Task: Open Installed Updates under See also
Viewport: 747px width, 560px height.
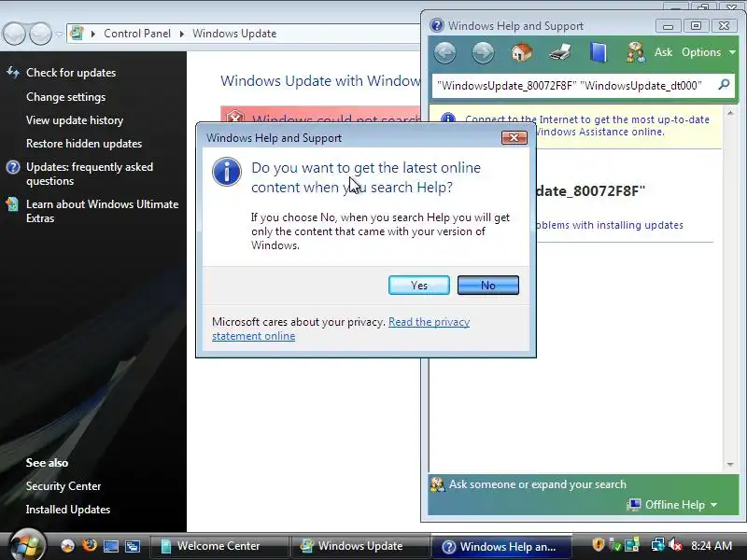Action: (x=68, y=510)
